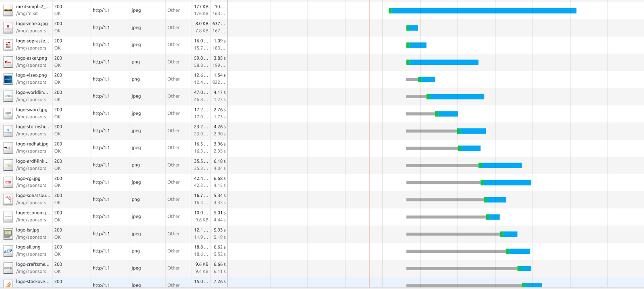Select the logo-stackove request name
This screenshot has width=644, height=289.
tap(33, 282)
